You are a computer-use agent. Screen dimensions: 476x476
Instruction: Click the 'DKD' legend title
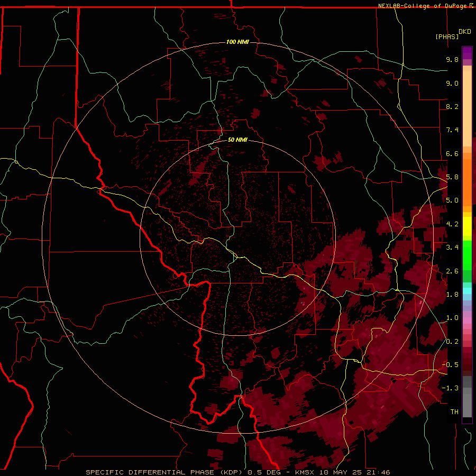click(x=465, y=32)
